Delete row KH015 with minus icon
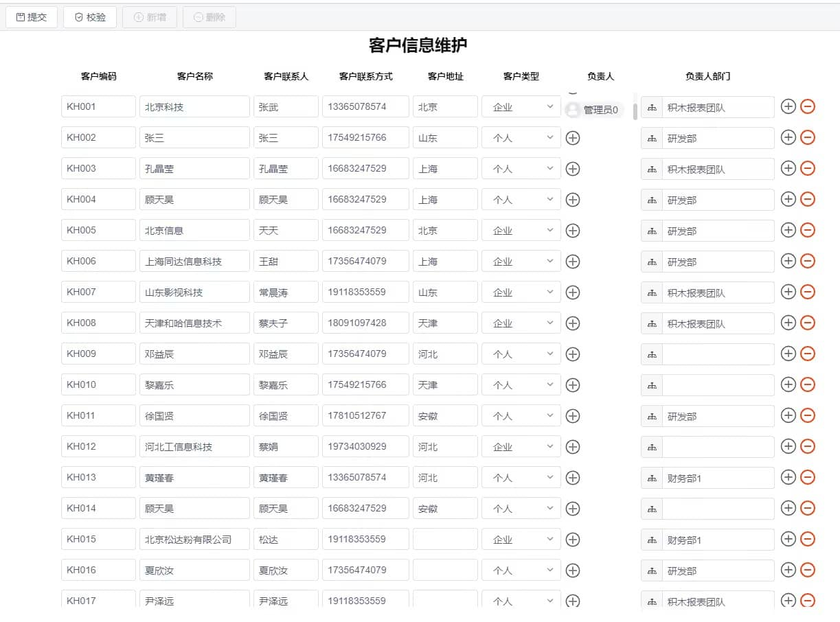Viewport: 840px width, 622px height. [808, 539]
